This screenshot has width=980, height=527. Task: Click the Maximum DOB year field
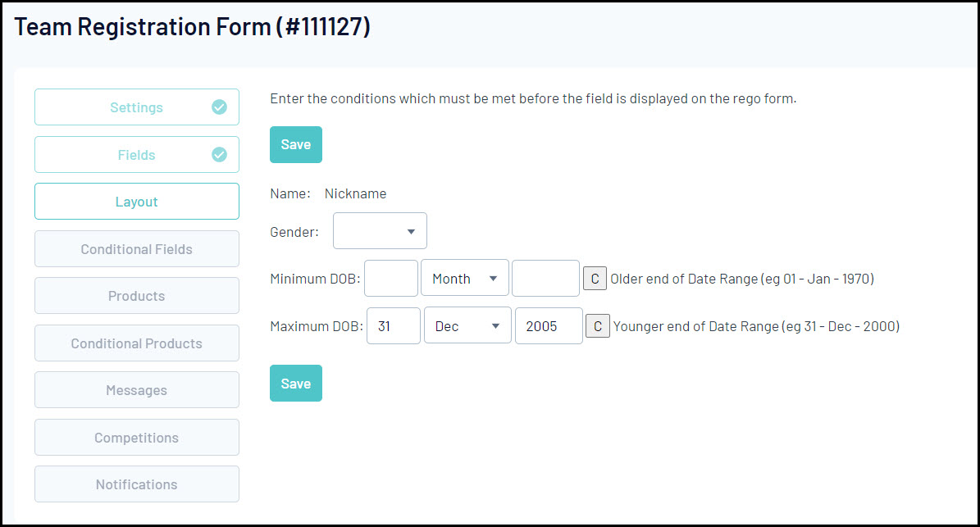tap(549, 326)
